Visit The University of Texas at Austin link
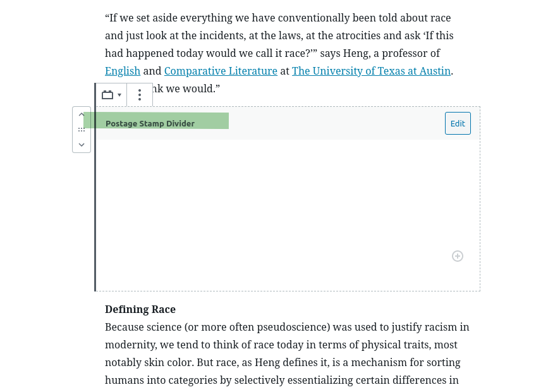The height and width of the screenshot is (392, 560). point(371,71)
